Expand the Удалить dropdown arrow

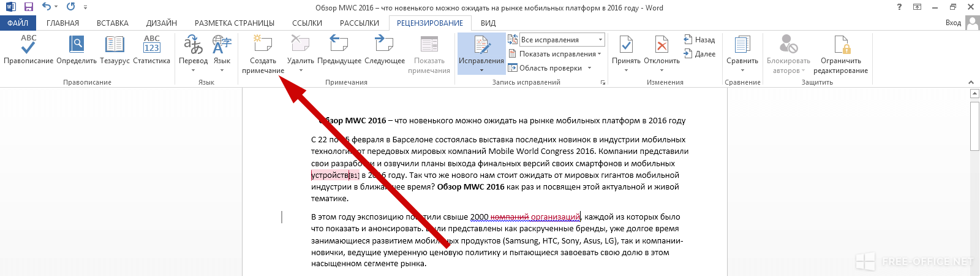coord(301,71)
